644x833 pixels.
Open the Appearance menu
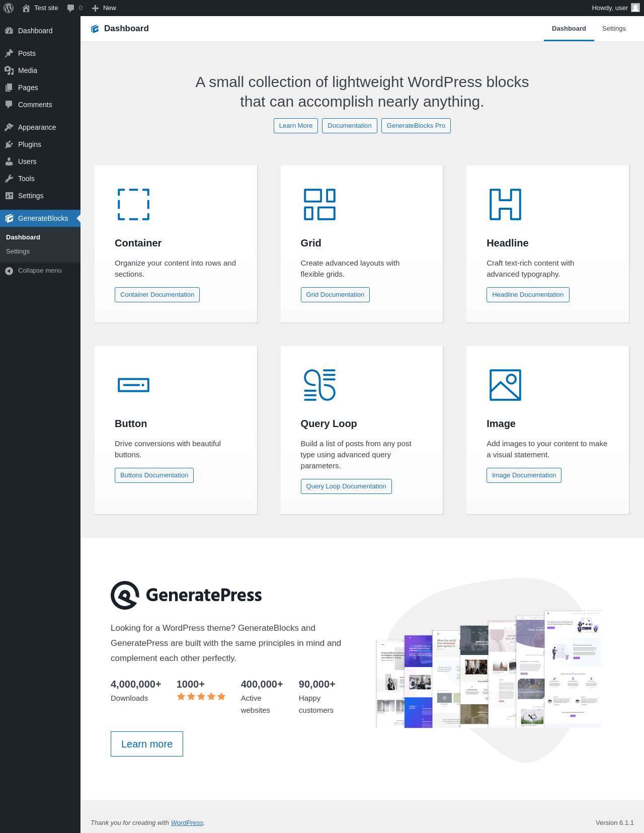(40, 127)
